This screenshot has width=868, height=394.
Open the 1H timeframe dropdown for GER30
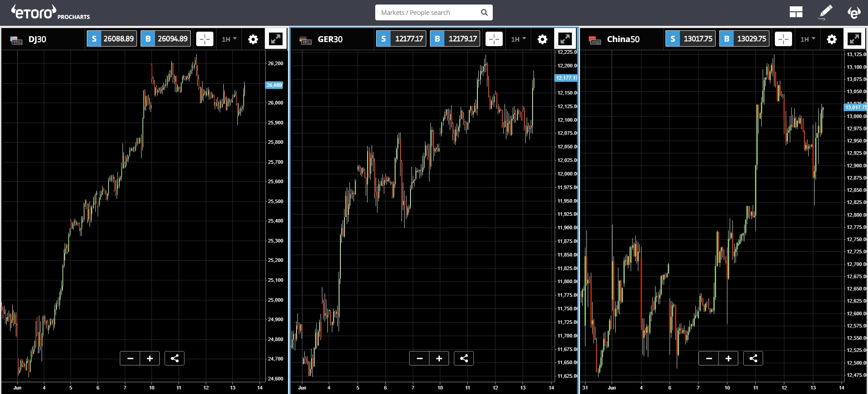click(519, 39)
